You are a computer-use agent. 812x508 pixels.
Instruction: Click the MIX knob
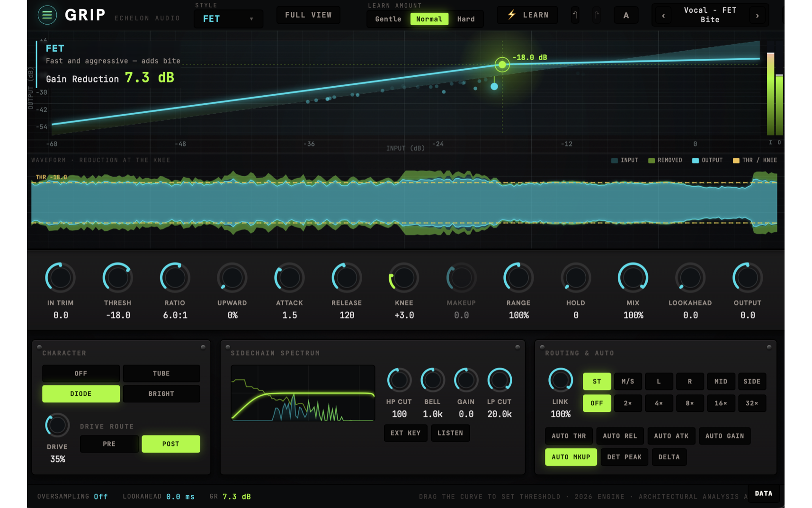click(633, 277)
